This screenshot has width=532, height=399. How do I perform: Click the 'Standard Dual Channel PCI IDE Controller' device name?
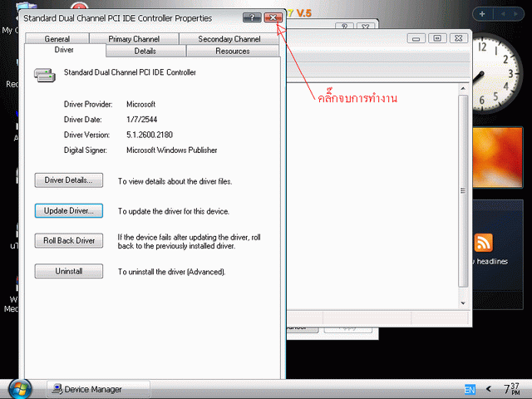[130, 72]
